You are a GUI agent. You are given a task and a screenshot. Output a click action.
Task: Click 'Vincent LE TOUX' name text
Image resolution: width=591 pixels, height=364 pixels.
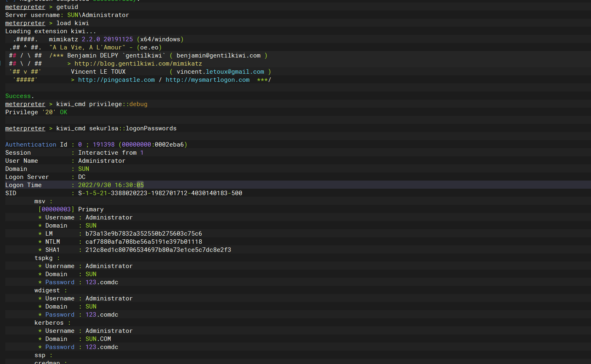click(x=98, y=72)
